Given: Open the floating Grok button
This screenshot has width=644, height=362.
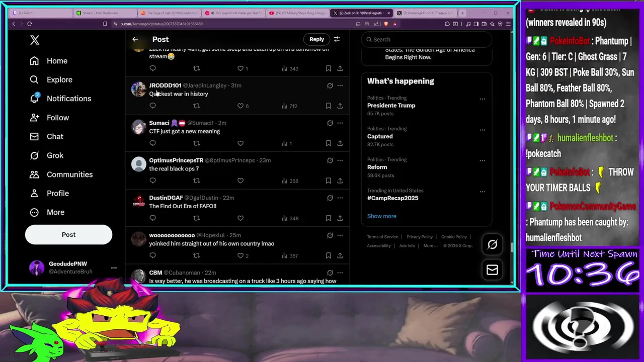Looking at the screenshot, I should (492, 244).
